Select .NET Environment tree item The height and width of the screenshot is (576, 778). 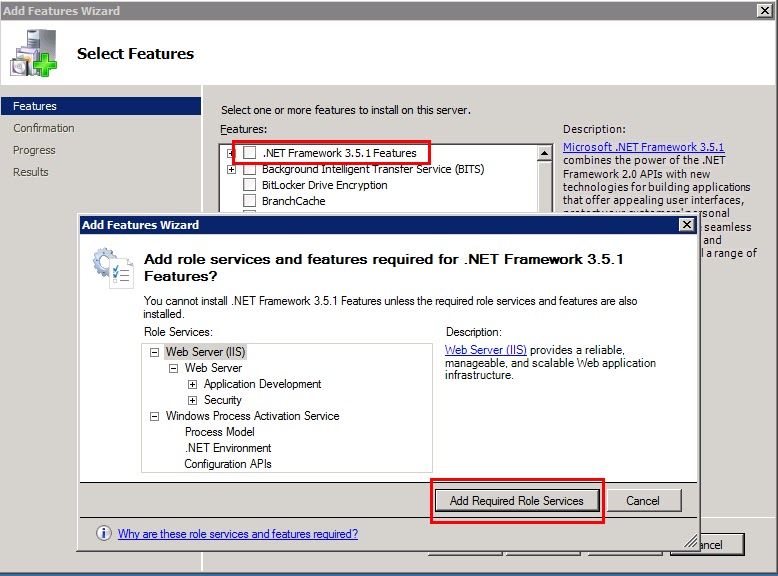[228, 448]
